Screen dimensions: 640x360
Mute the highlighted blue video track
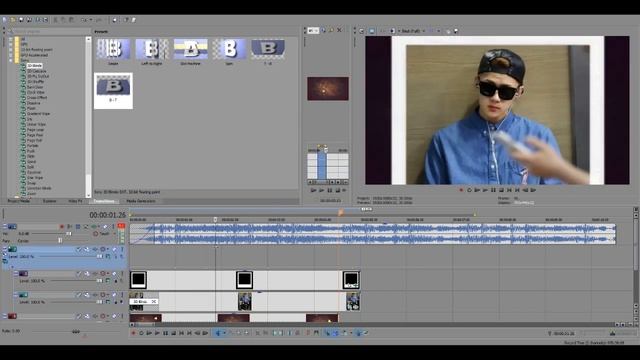[114, 249]
